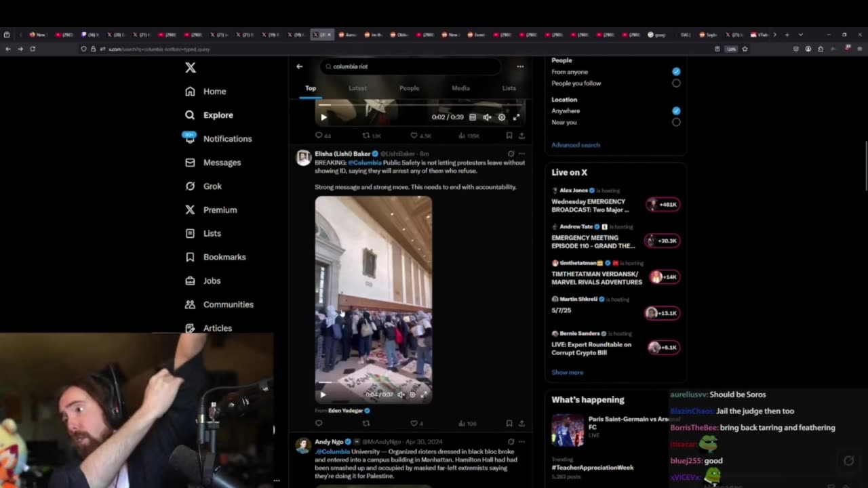Open Grok icon on Elisha Baker post
Screen dimensions: 868x488
(x=511, y=154)
